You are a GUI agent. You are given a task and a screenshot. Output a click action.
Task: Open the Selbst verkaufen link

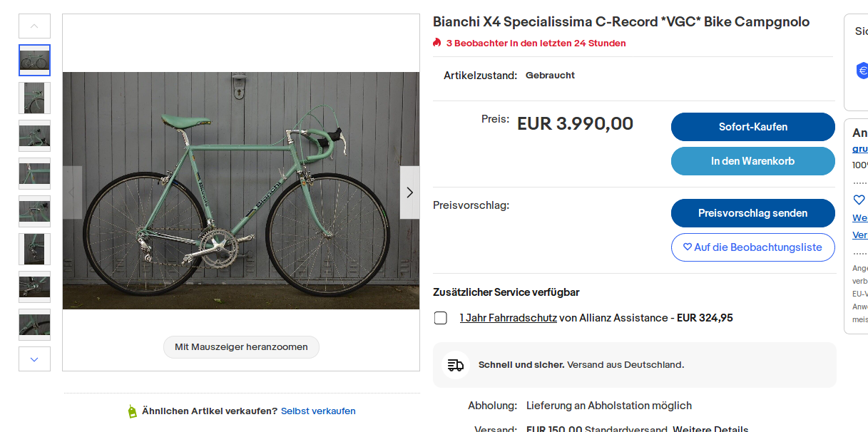(318, 411)
